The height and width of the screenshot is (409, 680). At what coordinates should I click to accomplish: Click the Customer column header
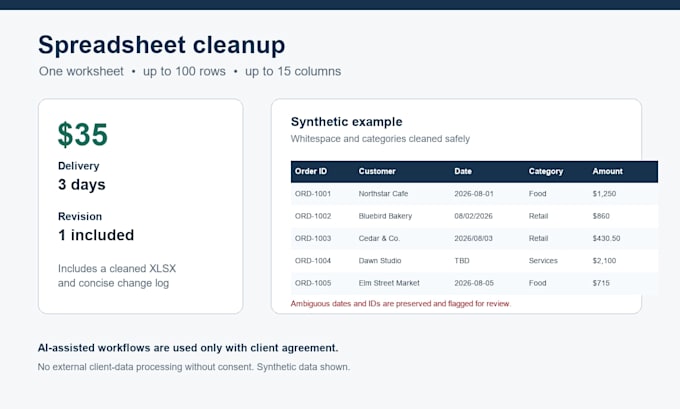coord(377,171)
